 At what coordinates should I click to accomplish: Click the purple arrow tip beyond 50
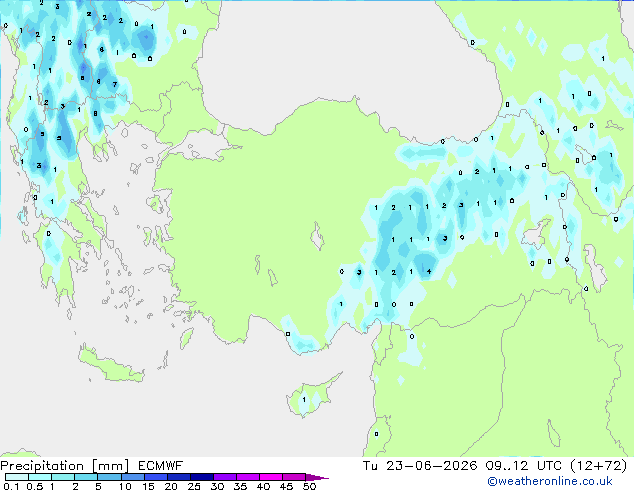317,477
